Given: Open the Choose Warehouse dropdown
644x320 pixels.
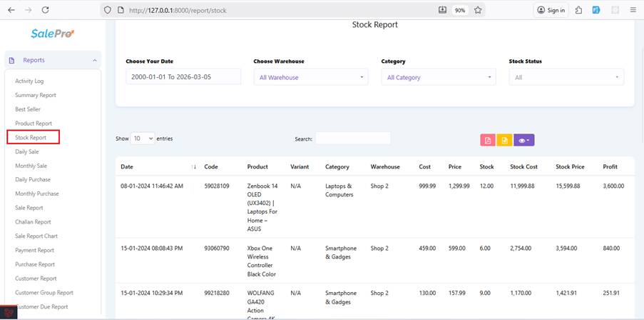Looking at the screenshot, I should click(311, 77).
